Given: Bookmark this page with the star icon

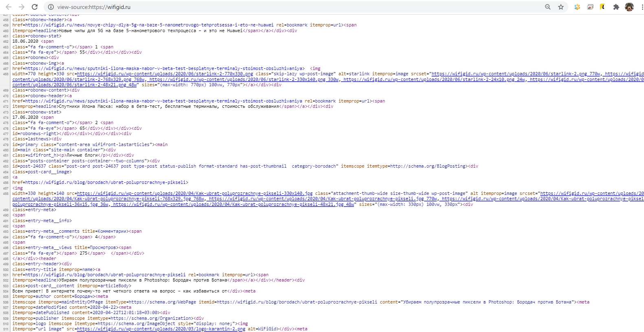Looking at the screenshot, I should pos(561,7).
